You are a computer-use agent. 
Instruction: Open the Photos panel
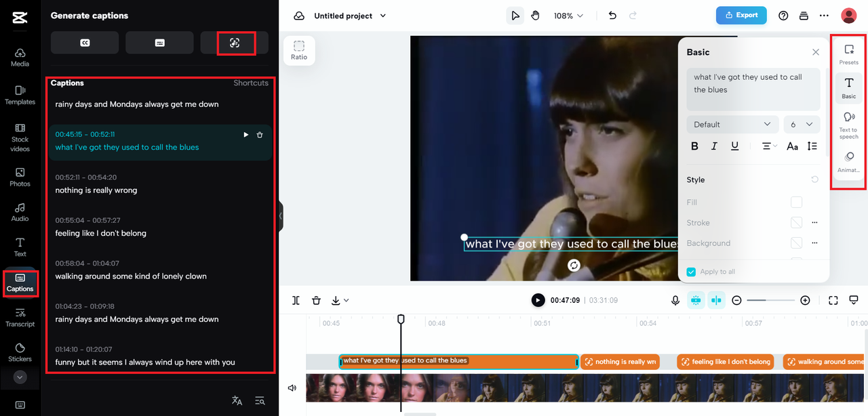pos(20,178)
